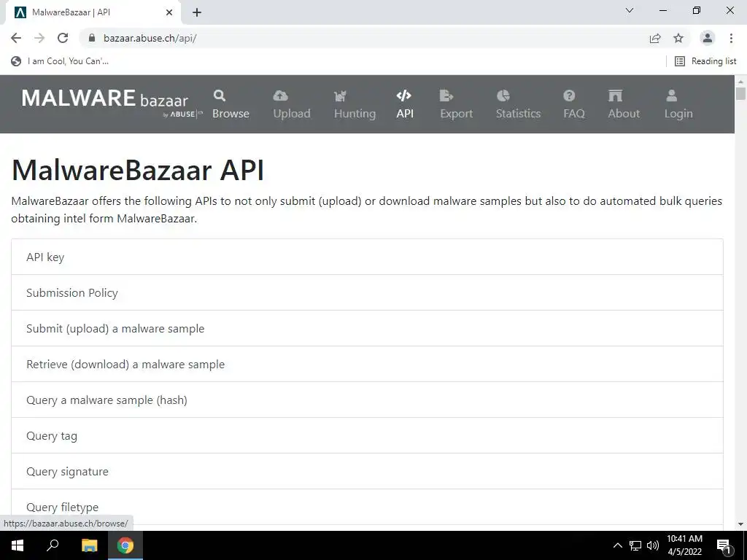Viewport: 747px width, 560px height.
Task: Click the padlock site info icon
Action: (92, 38)
